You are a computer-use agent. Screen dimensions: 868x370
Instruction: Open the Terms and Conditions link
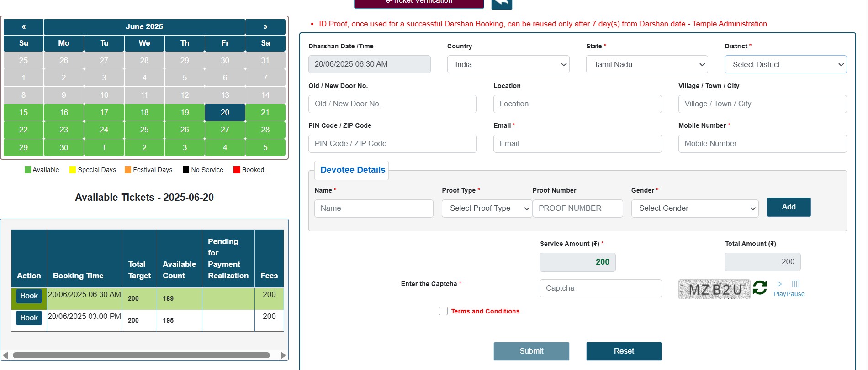click(485, 311)
